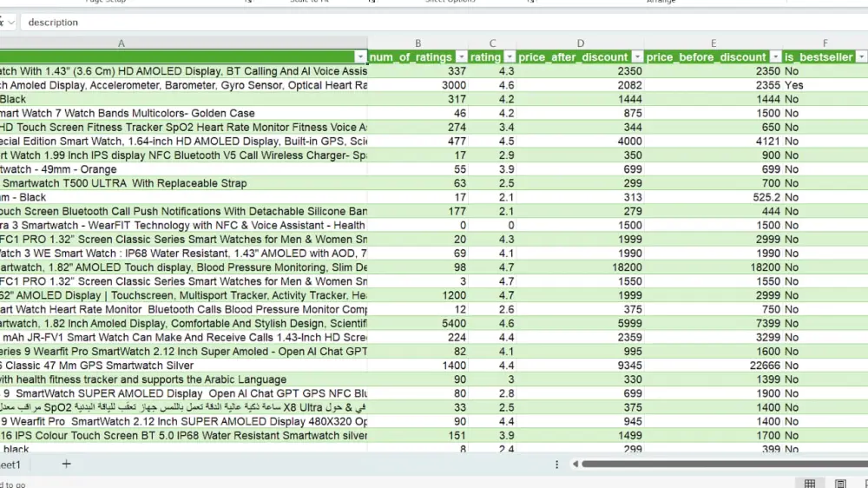
Task: Select column A header
Action: (x=122, y=43)
